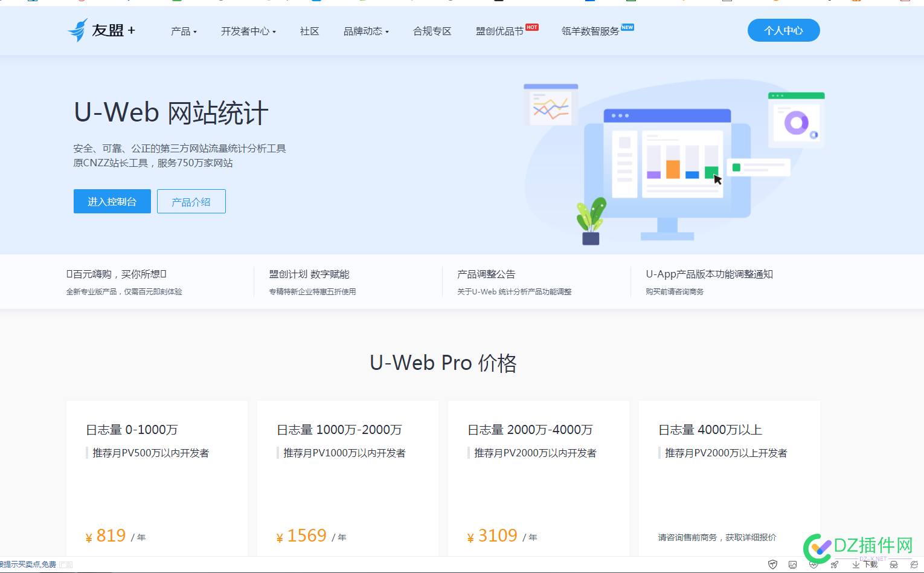The height and width of the screenshot is (573, 924).
Task: Select the 日志量 1000万-2000万 pricing card title
Action: 339,430
